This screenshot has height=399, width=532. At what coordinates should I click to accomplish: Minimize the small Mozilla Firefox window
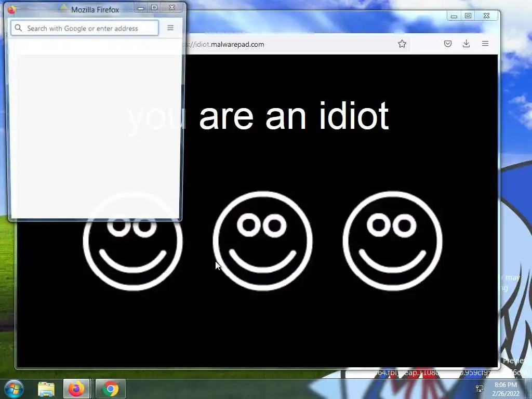[141, 7]
